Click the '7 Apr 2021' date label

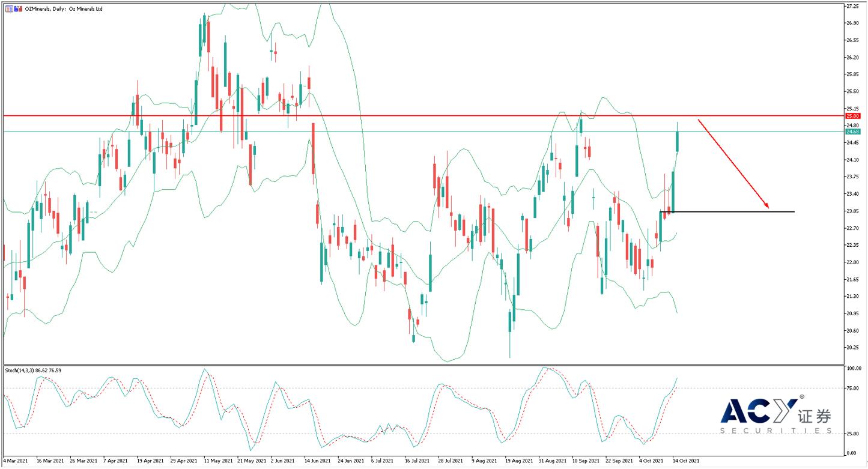pos(115,461)
